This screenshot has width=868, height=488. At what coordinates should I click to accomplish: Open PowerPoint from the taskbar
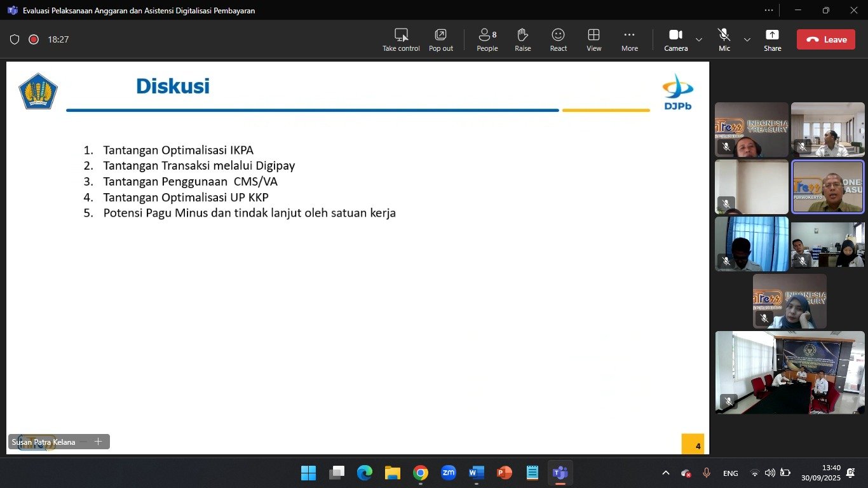tap(505, 473)
